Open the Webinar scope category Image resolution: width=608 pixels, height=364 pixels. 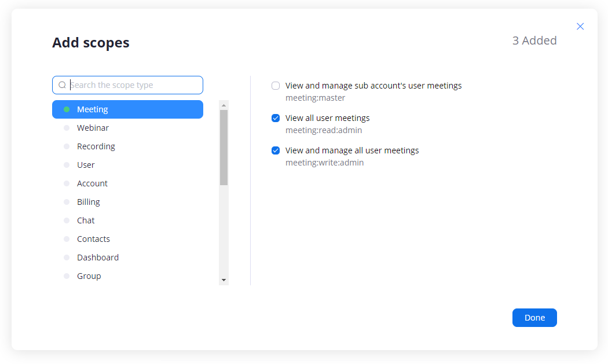[127, 128]
